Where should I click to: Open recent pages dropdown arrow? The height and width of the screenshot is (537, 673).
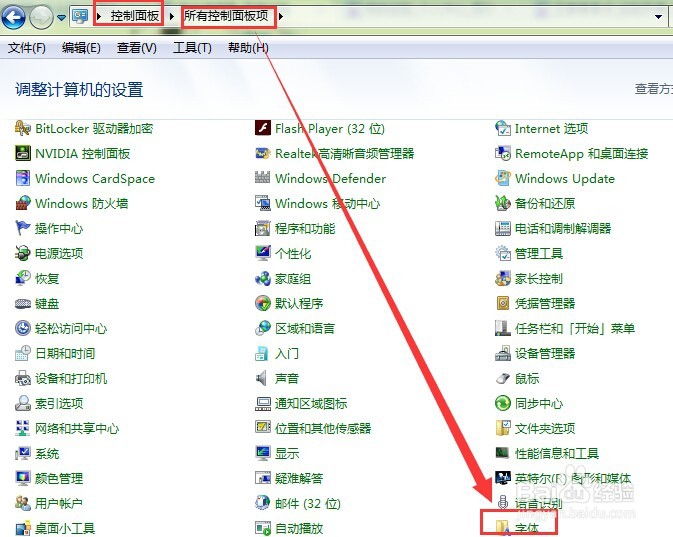[61, 18]
